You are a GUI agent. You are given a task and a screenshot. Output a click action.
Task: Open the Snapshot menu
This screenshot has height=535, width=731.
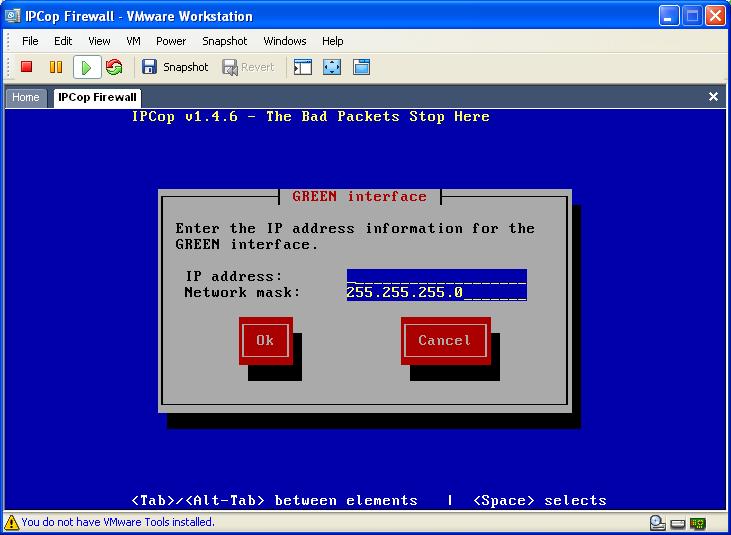(x=225, y=41)
